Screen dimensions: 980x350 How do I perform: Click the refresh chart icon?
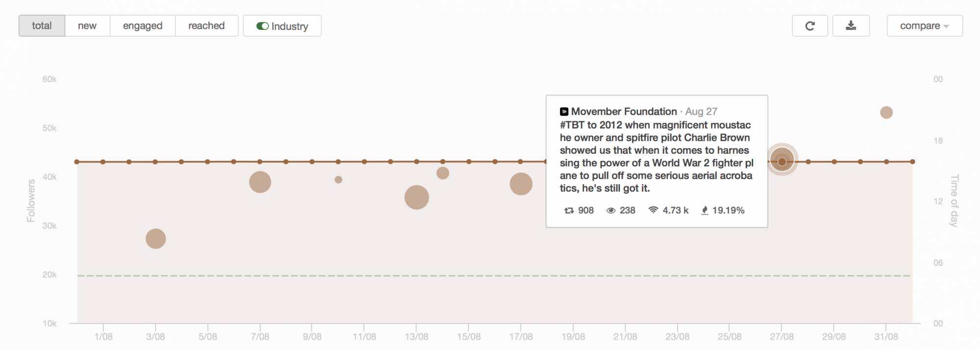tap(809, 26)
